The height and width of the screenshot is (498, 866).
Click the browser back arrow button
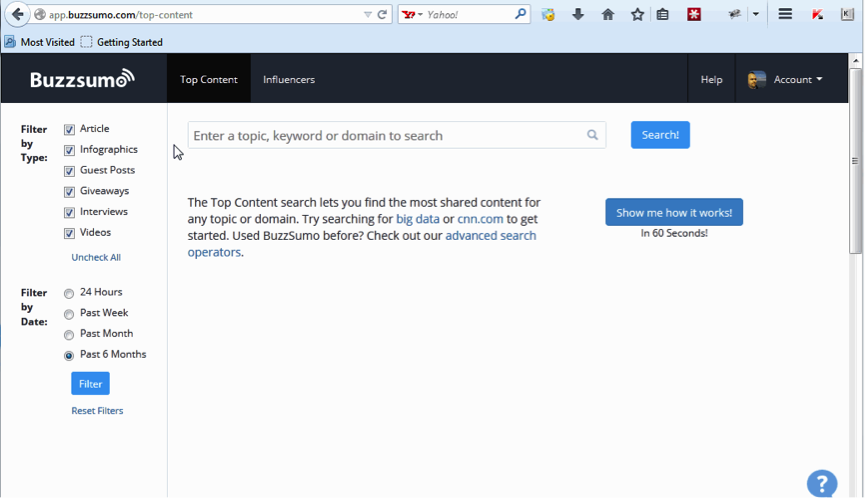pyautogui.click(x=17, y=14)
